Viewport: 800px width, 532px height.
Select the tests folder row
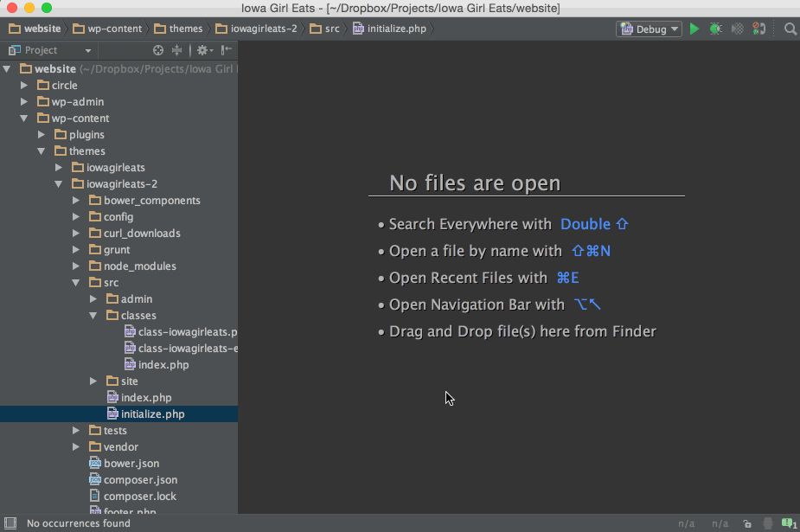point(118,431)
